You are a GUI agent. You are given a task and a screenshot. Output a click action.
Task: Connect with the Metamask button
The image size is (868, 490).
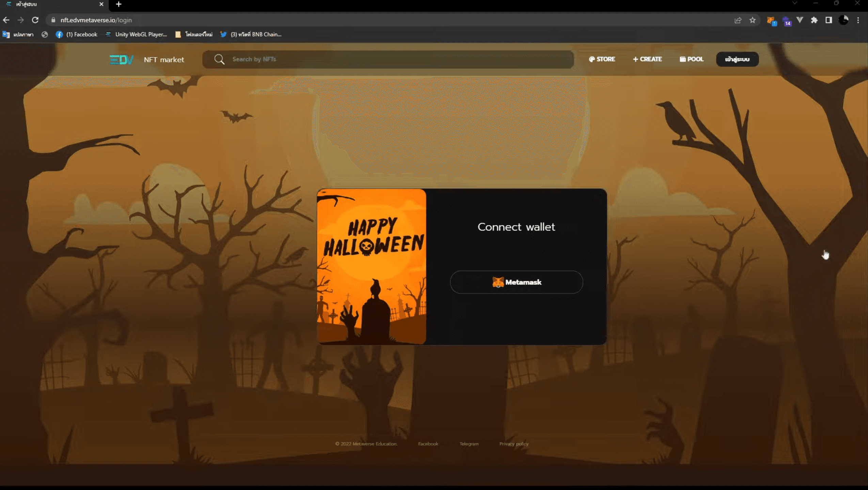(516, 282)
